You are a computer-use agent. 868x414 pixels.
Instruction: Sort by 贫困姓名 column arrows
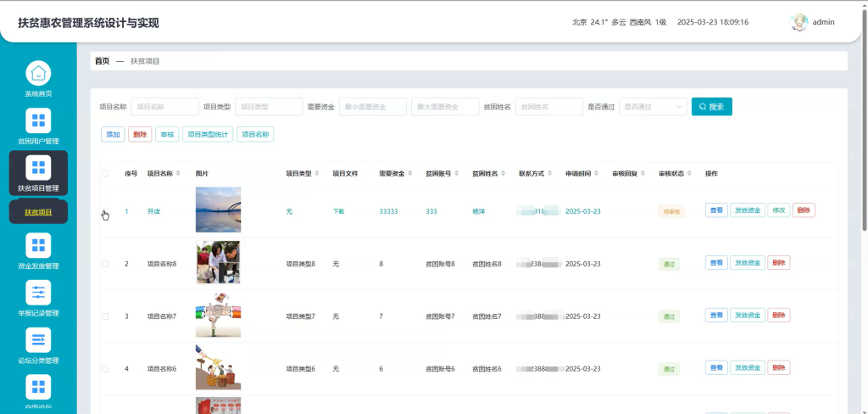click(x=503, y=173)
